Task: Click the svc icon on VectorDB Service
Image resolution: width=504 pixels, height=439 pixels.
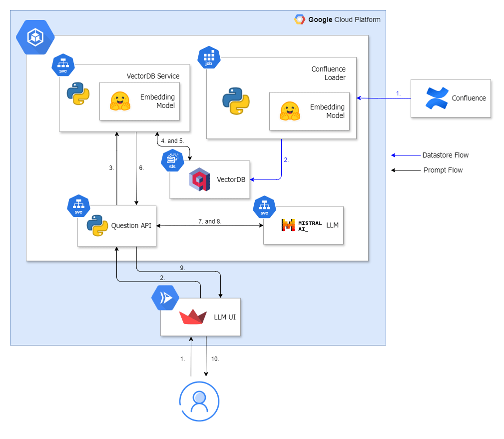Action: coord(63,65)
